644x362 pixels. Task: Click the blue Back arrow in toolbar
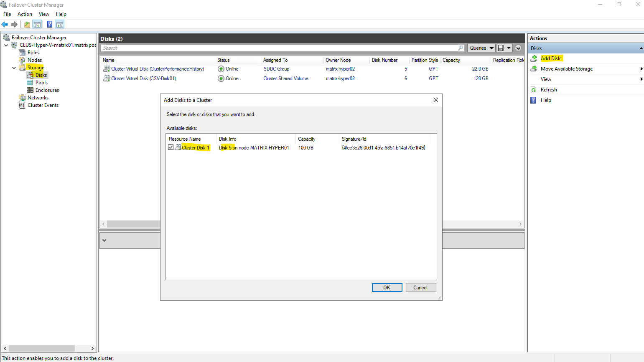click(5, 25)
